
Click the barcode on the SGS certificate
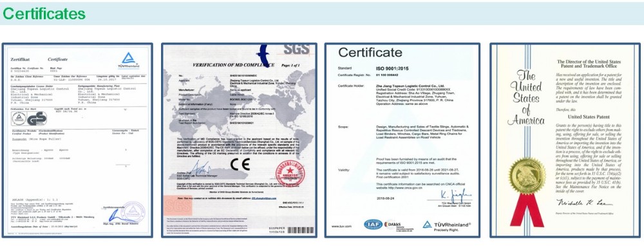coord(300,231)
